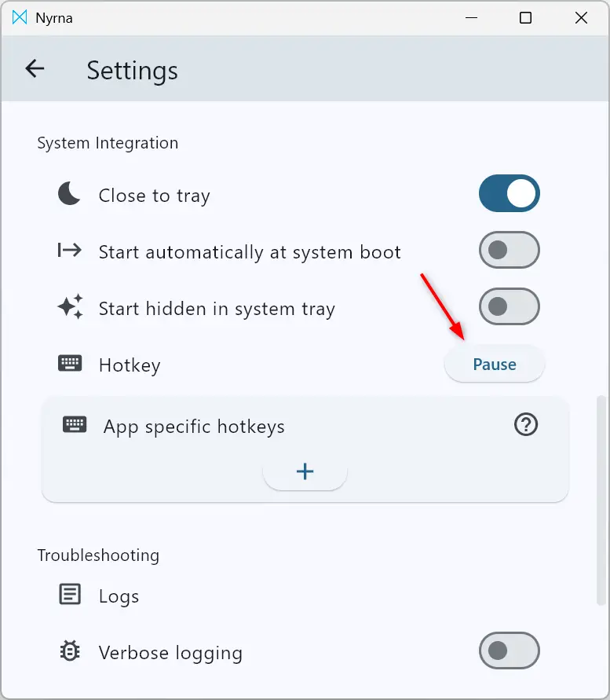The image size is (610, 700).
Task: Select the Hotkey settings row label
Action: 130,365
